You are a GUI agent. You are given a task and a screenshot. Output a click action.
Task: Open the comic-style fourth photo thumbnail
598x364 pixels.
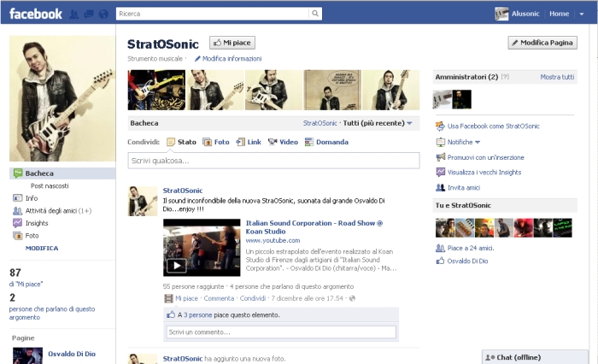click(332, 90)
